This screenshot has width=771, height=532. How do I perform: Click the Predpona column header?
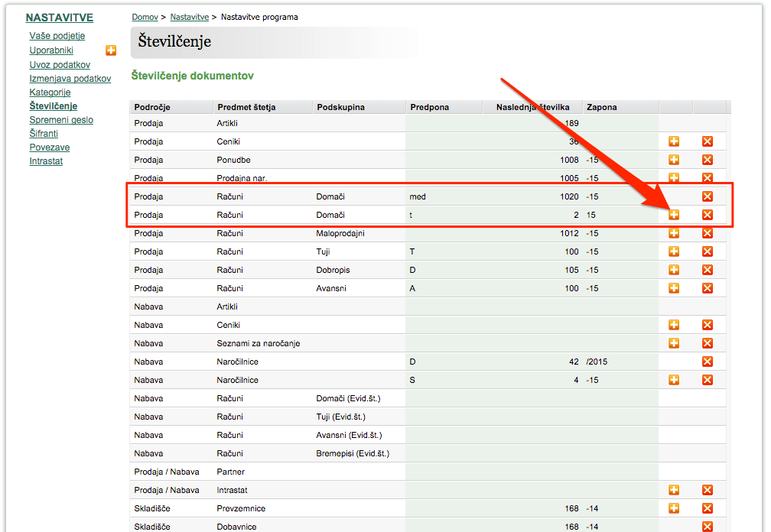tap(444, 107)
